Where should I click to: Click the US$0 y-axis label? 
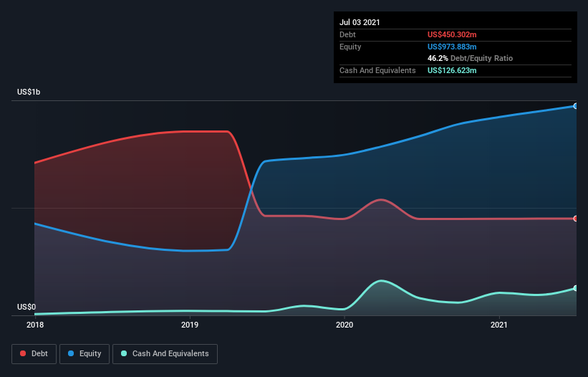point(26,307)
